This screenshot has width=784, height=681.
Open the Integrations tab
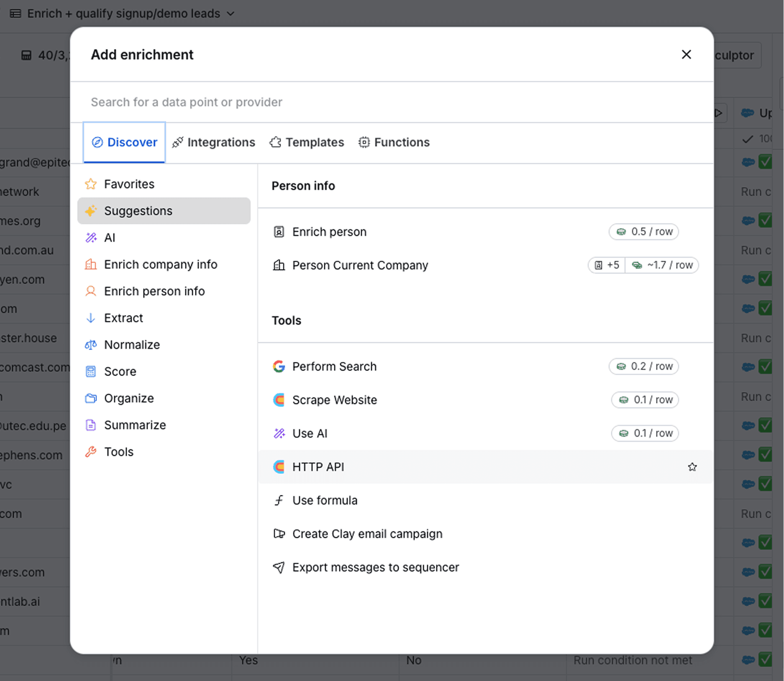click(x=213, y=142)
